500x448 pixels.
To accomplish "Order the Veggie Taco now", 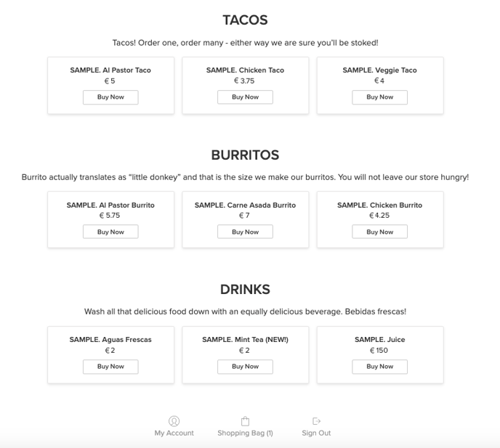I will [x=379, y=97].
